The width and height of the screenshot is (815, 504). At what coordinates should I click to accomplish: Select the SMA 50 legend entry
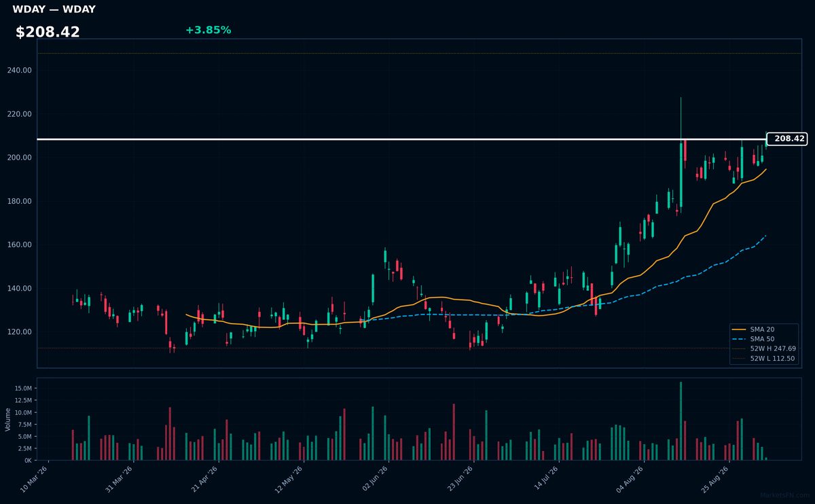click(762, 338)
